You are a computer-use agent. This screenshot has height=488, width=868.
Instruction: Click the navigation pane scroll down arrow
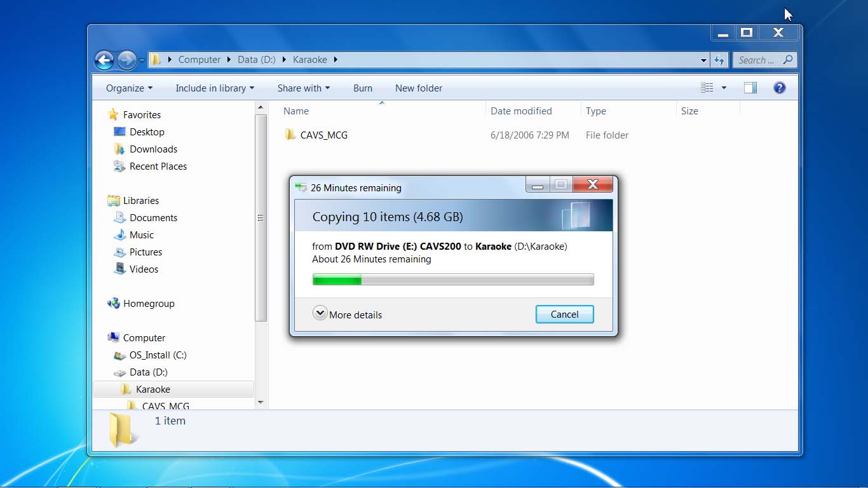click(261, 402)
